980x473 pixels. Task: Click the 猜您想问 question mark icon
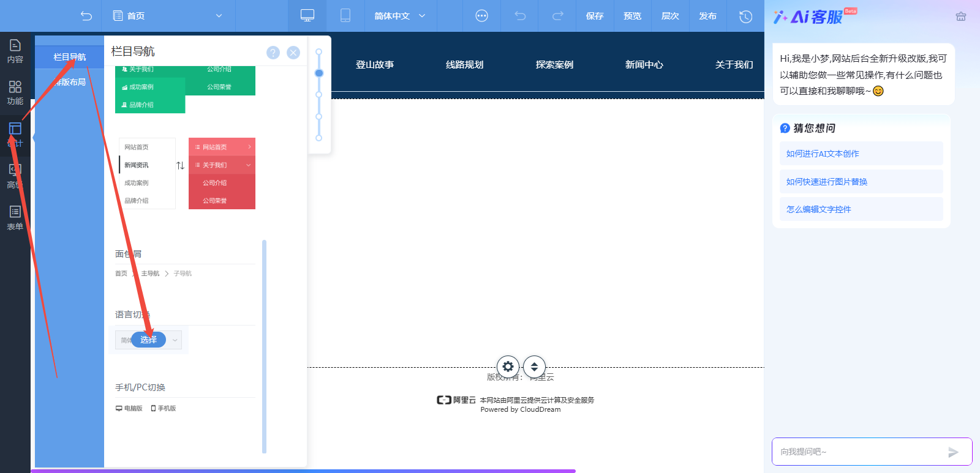tap(785, 128)
